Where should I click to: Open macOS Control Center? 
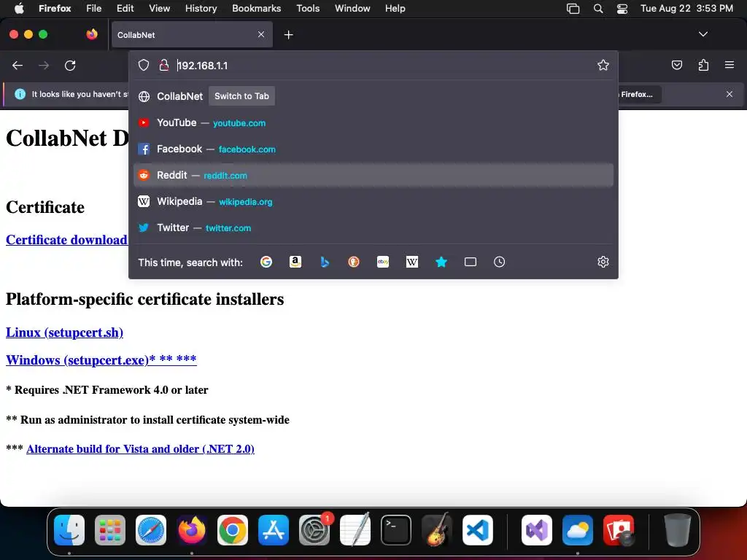point(622,9)
